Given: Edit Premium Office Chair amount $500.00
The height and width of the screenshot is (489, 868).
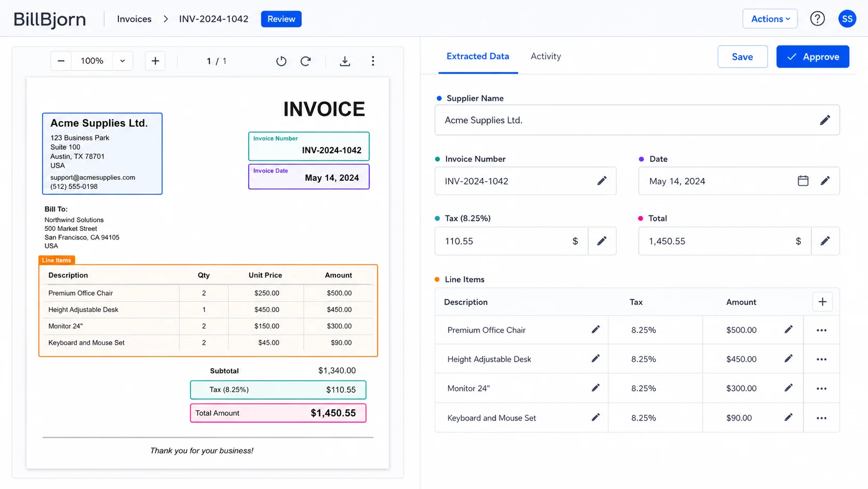Looking at the screenshot, I should pos(789,329).
